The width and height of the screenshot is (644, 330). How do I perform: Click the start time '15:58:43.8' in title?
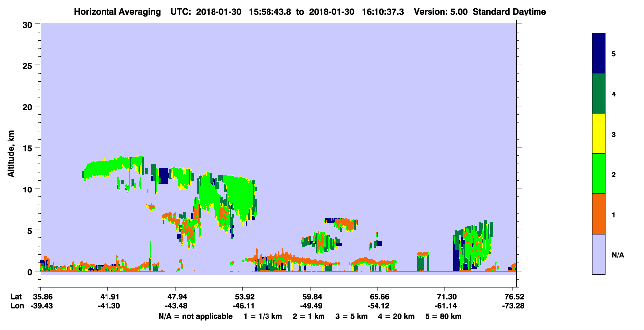[270, 12]
